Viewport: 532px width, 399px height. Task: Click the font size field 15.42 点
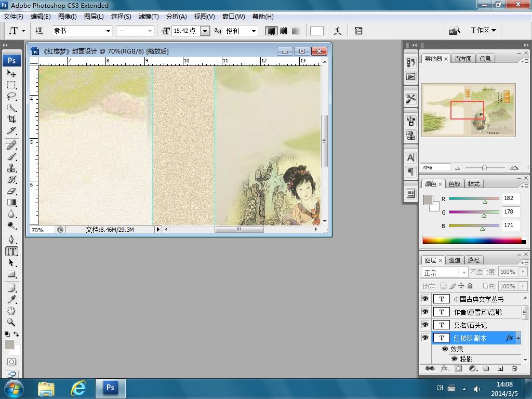tap(186, 31)
